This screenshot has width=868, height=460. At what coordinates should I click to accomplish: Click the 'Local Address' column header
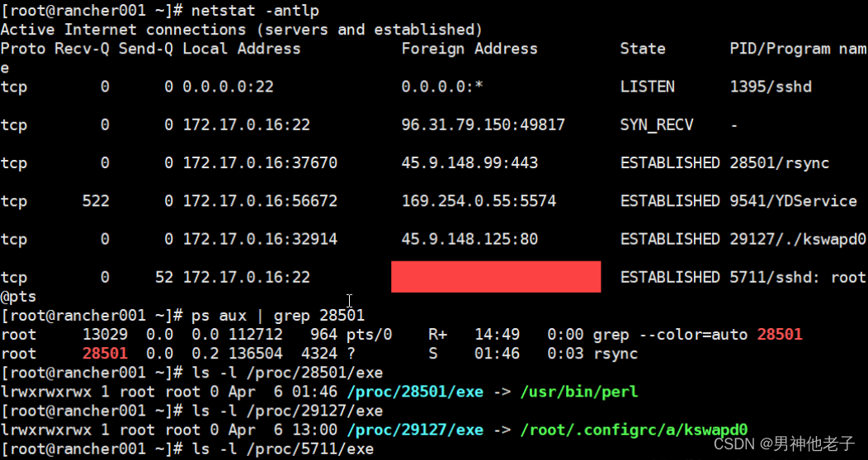242,49
